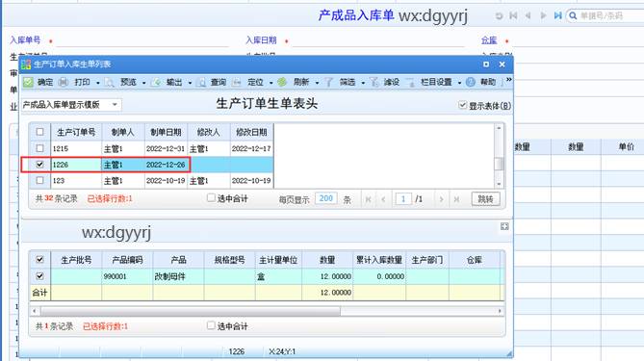Screen dimensions: 644x361
Task: Click the blue 帮助 help icon
Action: click(471, 82)
